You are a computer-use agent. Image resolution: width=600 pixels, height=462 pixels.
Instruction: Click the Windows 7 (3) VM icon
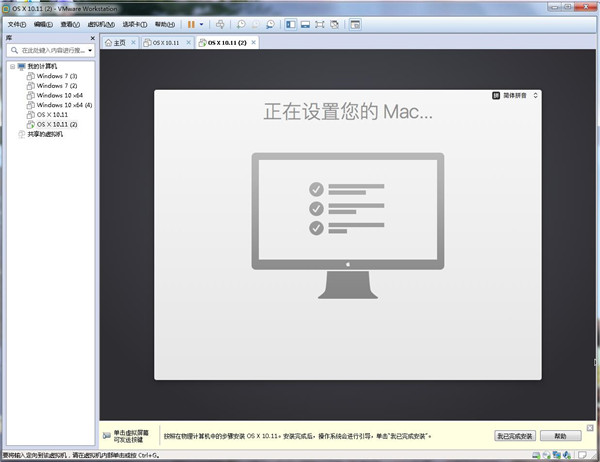pyautogui.click(x=31, y=76)
